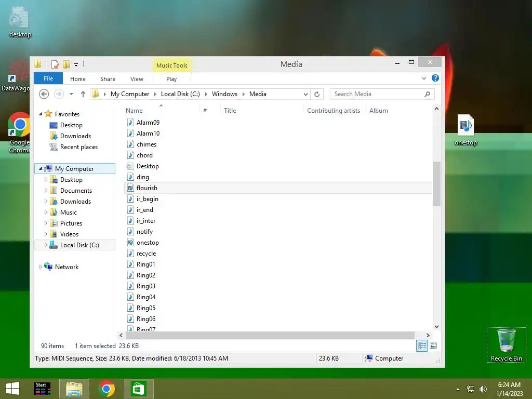532x399 pixels.
Task: Click the Forward arrow navigation button
Action: click(59, 94)
